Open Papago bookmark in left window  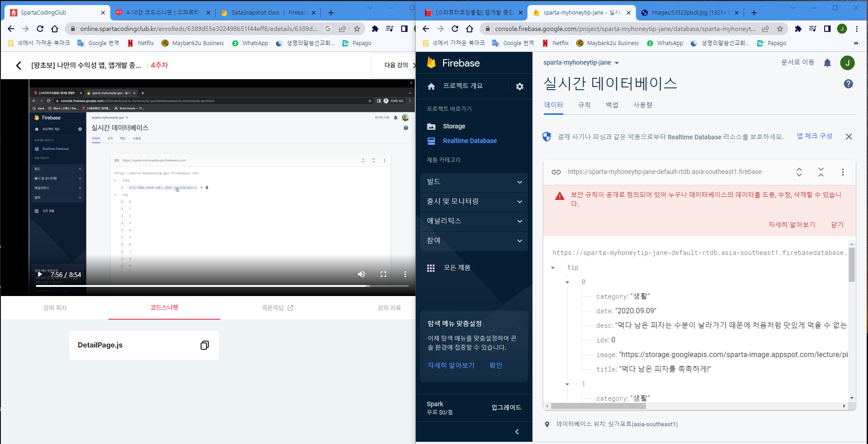[x=356, y=43]
